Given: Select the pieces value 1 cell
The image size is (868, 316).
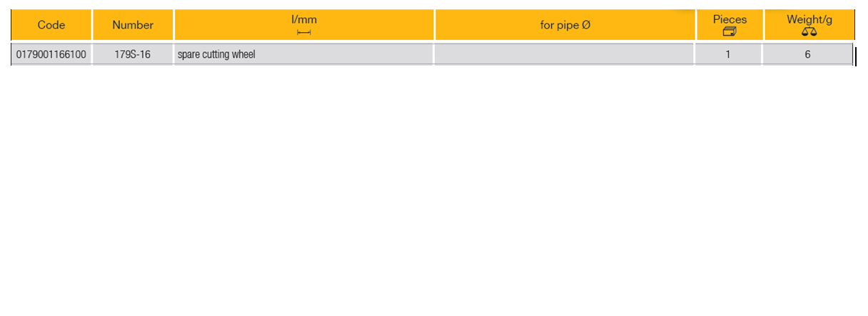Looking at the screenshot, I should [x=727, y=54].
